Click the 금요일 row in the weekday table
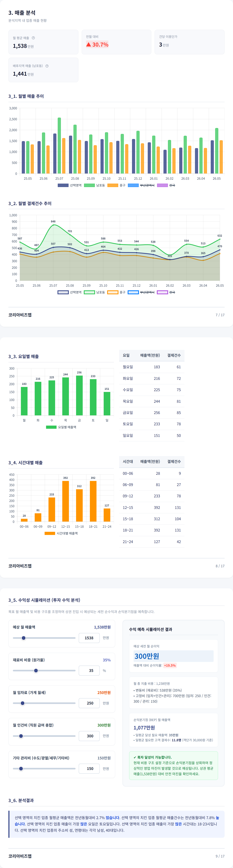233x868 pixels. click(x=152, y=413)
